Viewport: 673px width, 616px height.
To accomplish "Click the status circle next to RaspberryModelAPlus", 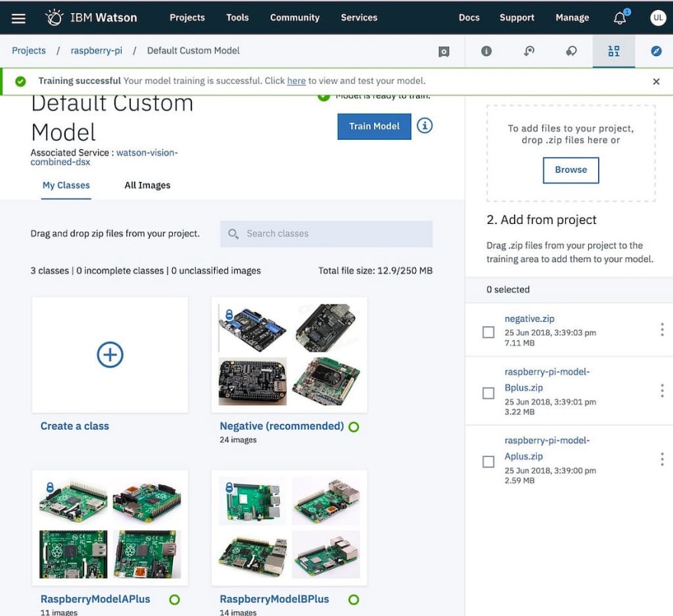I will point(174,600).
